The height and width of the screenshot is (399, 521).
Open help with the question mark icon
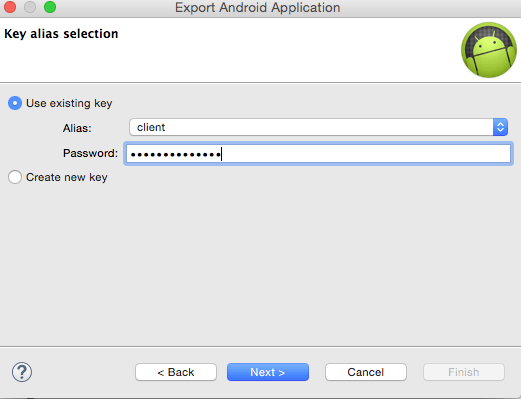coord(22,372)
